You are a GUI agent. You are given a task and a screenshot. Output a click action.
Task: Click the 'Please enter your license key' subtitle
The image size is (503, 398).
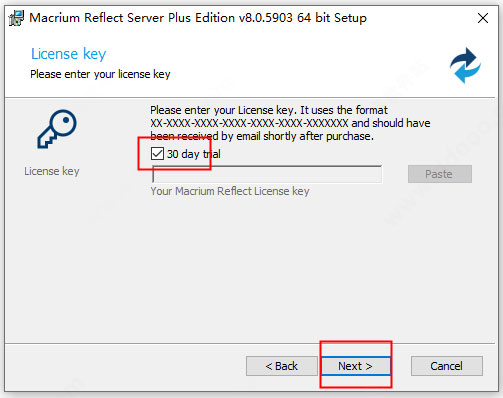[x=100, y=74]
